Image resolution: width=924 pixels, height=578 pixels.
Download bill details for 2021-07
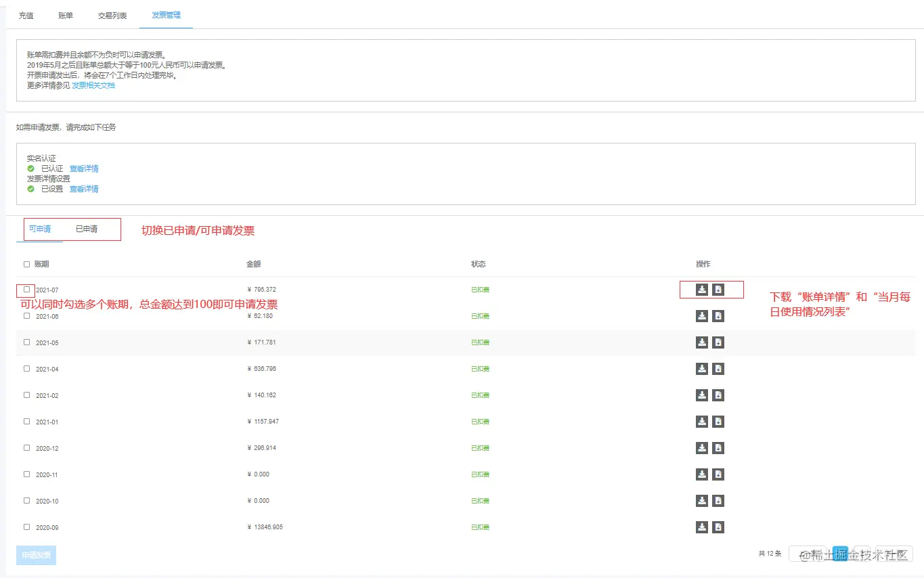pos(702,290)
